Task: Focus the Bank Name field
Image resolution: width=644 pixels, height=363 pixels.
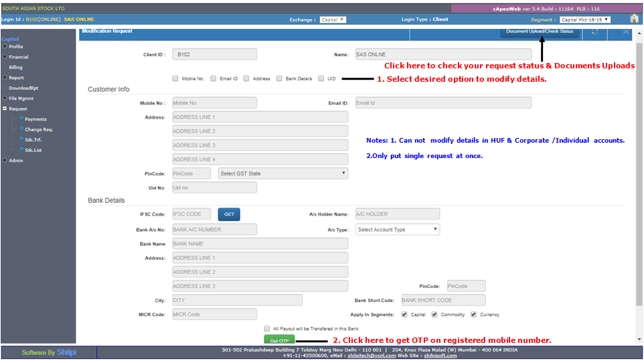Action: (260, 243)
